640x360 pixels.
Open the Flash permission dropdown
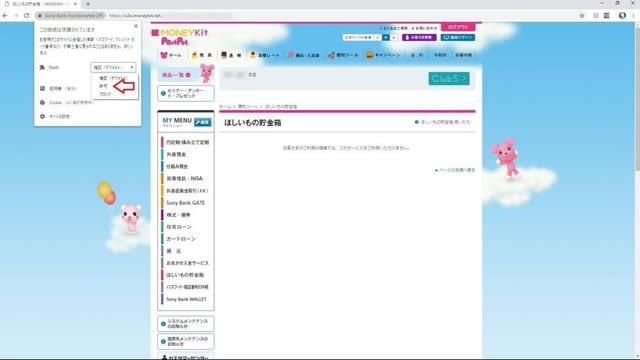click(x=113, y=67)
